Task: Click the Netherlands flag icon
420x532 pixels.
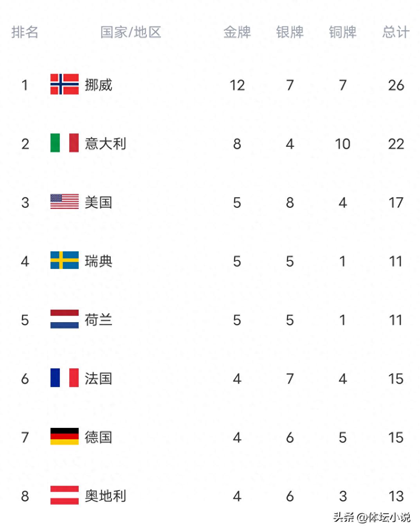Action: click(64, 319)
